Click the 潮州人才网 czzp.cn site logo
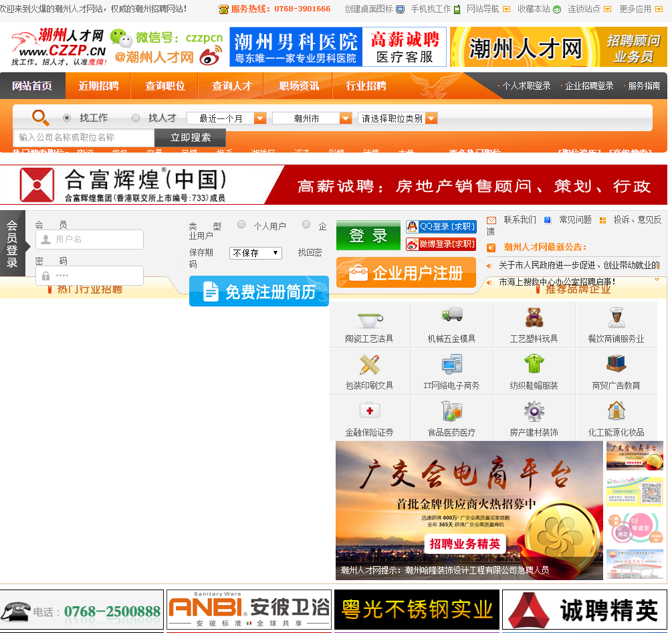The width and height of the screenshot is (672, 633). 59,47
